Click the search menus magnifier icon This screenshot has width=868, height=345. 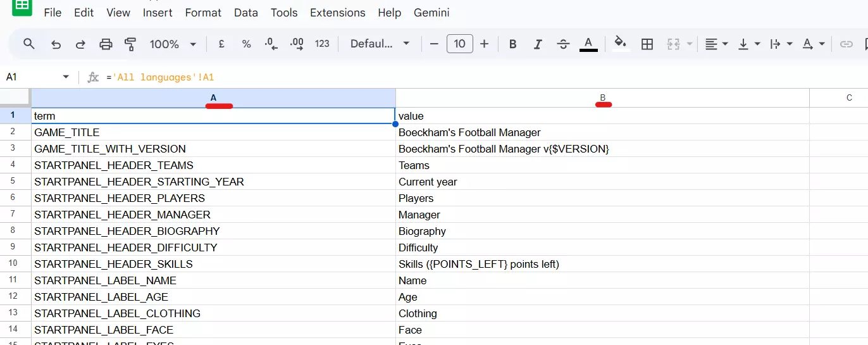[x=29, y=44]
